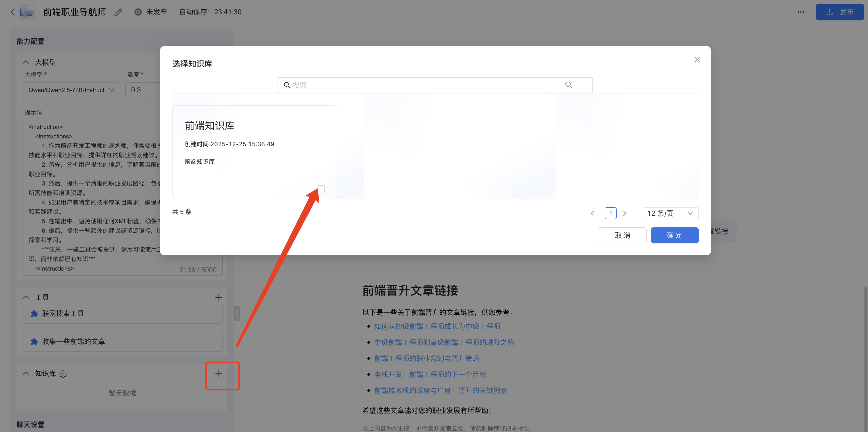Click the search magnifier button in dialog

tap(568, 85)
